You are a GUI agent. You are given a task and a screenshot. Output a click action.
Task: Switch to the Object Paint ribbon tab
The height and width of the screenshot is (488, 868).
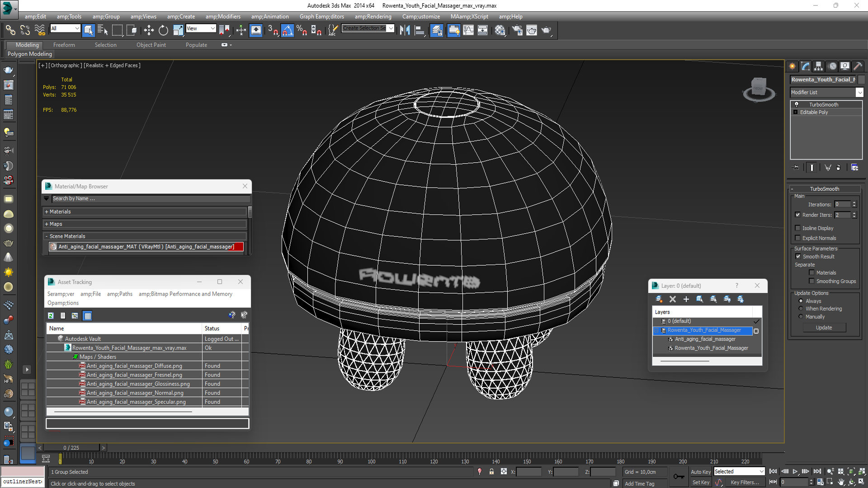tap(151, 45)
